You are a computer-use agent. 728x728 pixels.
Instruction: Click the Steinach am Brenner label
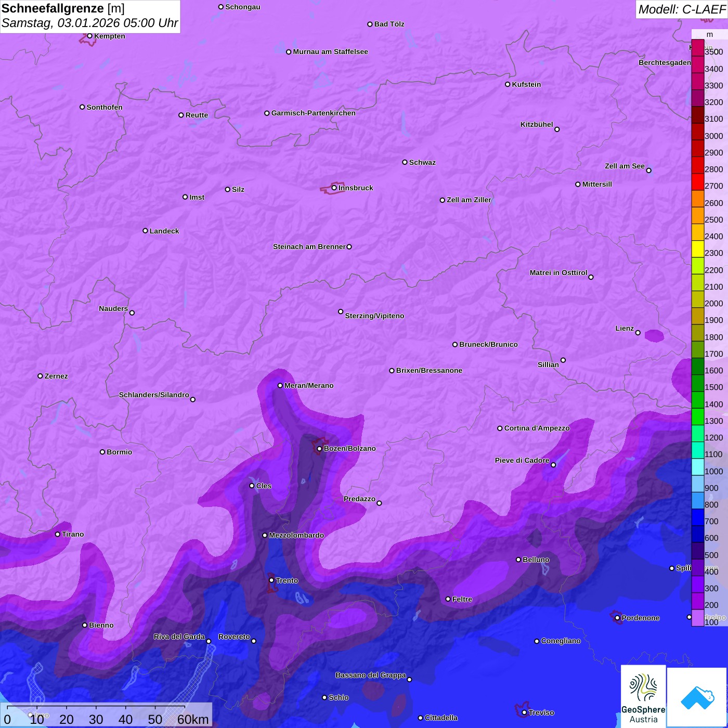(x=309, y=246)
